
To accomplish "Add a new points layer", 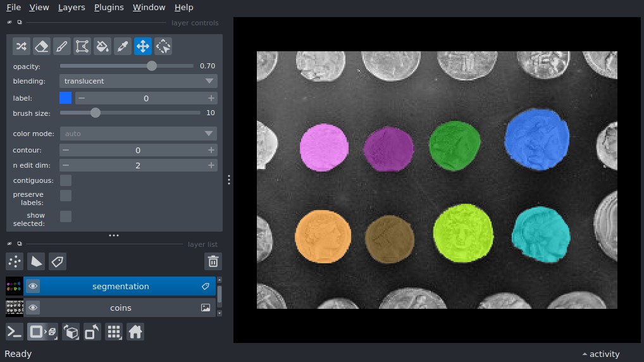I will 15,261.
